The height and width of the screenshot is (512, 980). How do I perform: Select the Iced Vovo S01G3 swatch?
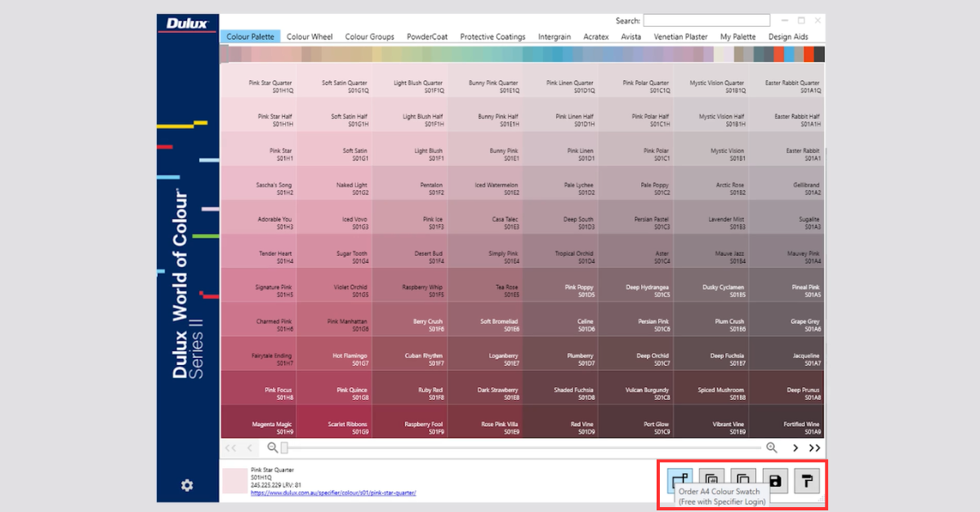pos(333,217)
